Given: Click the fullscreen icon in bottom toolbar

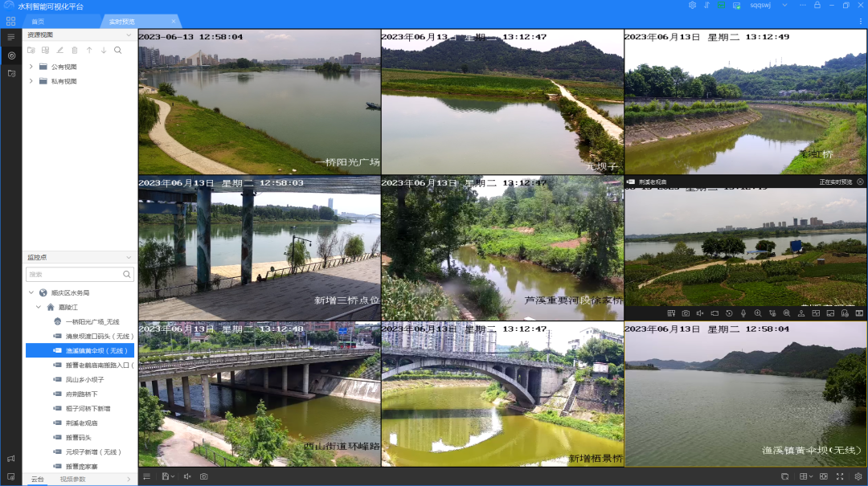Looking at the screenshot, I should tap(840, 476).
